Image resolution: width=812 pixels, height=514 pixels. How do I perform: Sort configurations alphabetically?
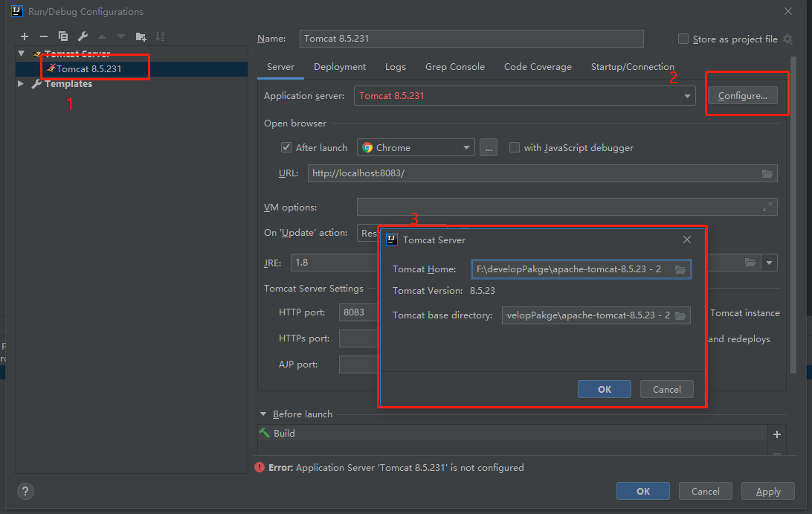click(160, 36)
